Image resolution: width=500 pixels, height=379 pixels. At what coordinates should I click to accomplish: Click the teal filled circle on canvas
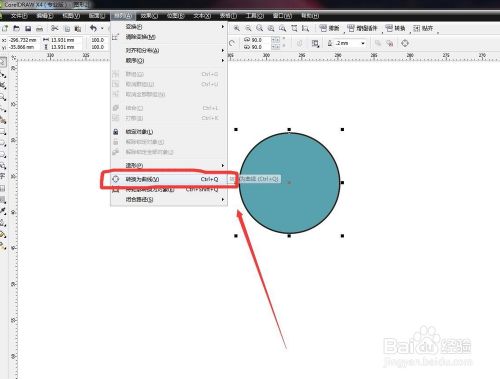click(289, 183)
